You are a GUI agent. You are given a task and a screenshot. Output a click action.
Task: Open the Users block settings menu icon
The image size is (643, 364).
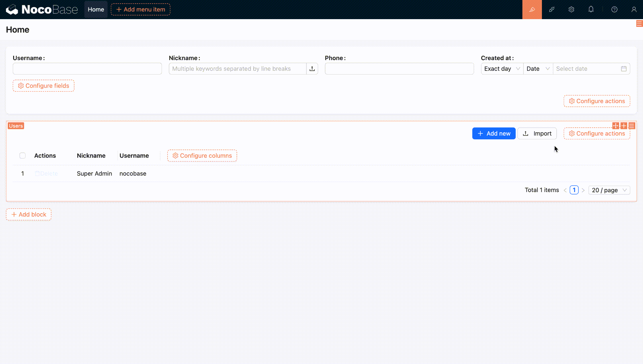pos(632,126)
